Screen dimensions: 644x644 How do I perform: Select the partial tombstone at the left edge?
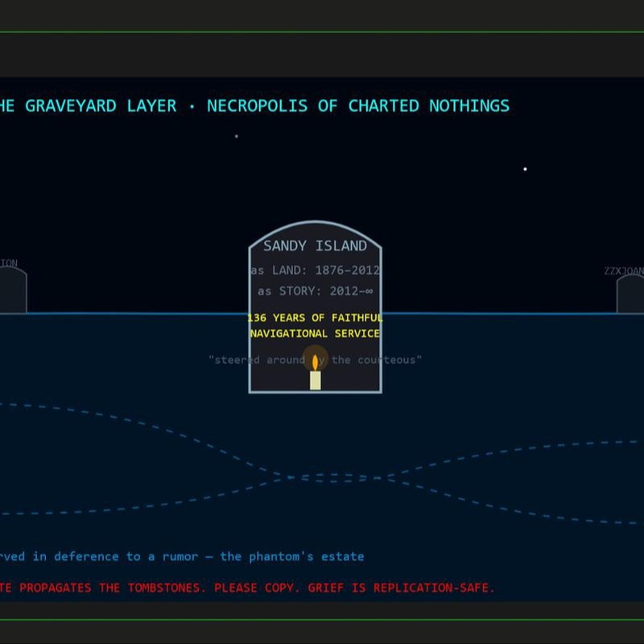(13, 291)
